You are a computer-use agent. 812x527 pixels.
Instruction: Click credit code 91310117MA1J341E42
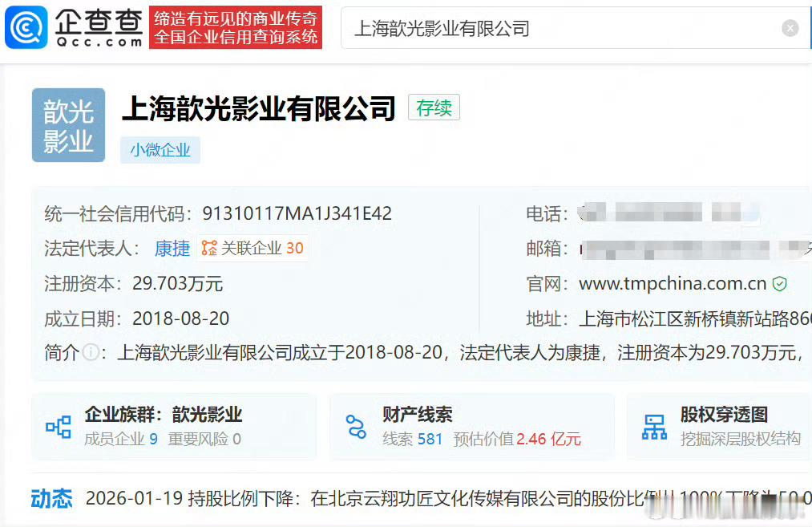[297, 213]
